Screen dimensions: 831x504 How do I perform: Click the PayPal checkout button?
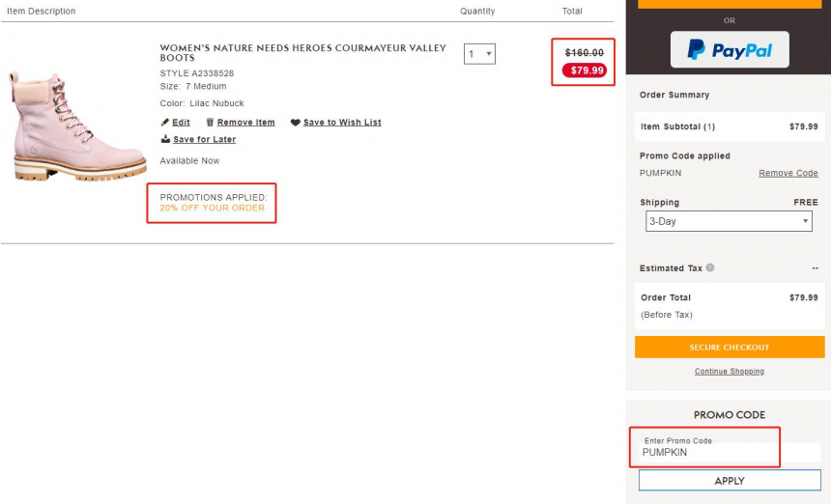coord(730,50)
